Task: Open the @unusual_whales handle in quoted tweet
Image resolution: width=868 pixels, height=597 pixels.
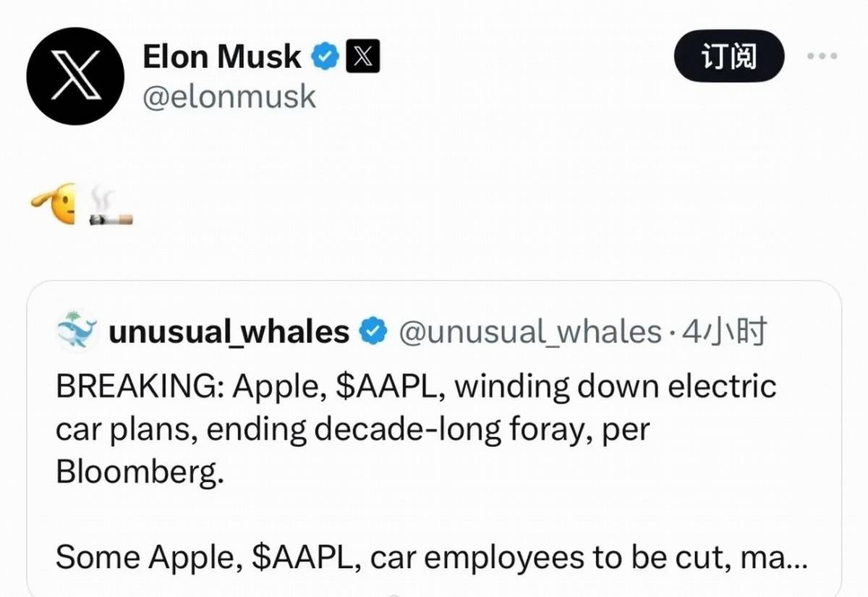Action: pos(529,332)
